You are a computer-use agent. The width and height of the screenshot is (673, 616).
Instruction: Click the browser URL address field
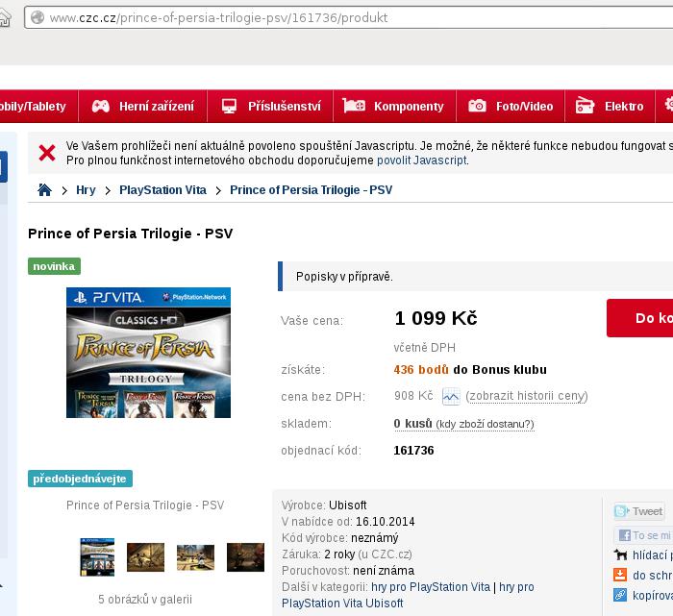click(348, 17)
